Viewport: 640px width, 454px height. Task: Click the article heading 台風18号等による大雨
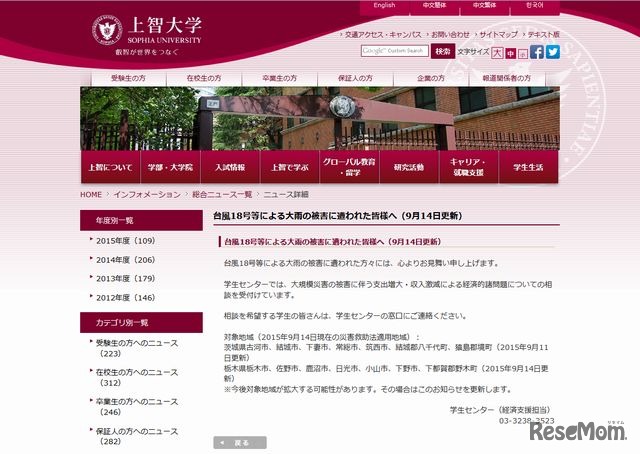[x=338, y=216]
